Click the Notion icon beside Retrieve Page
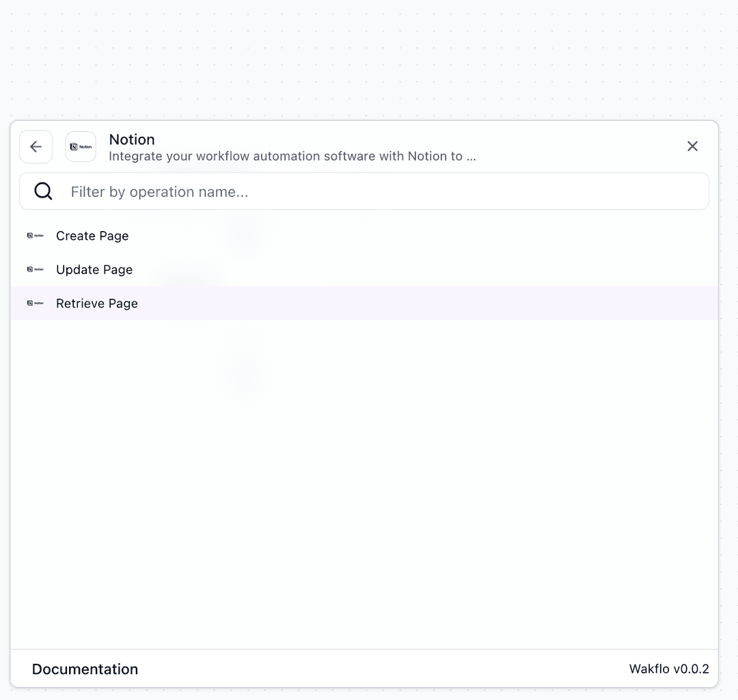 (x=35, y=304)
